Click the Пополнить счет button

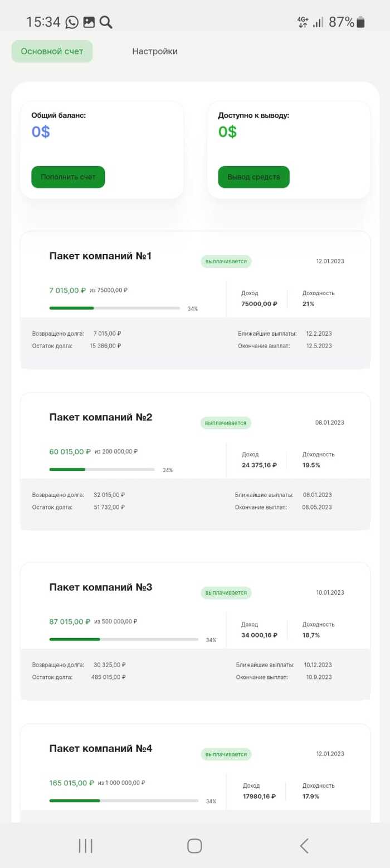[x=68, y=177]
